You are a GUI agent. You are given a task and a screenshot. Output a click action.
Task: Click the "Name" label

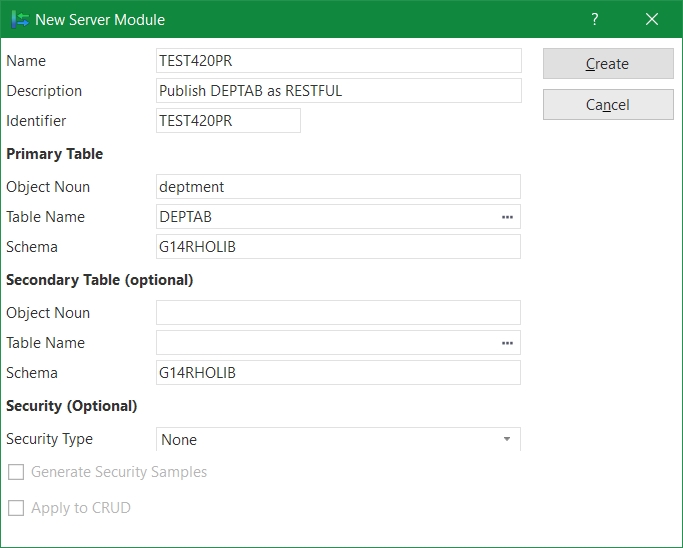pyautogui.click(x=26, y=61)
